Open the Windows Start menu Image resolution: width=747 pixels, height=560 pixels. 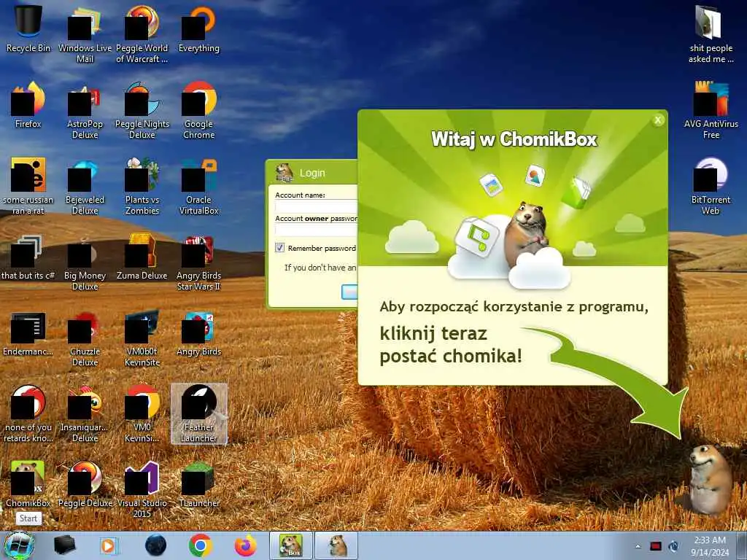[x=19, y=546]
